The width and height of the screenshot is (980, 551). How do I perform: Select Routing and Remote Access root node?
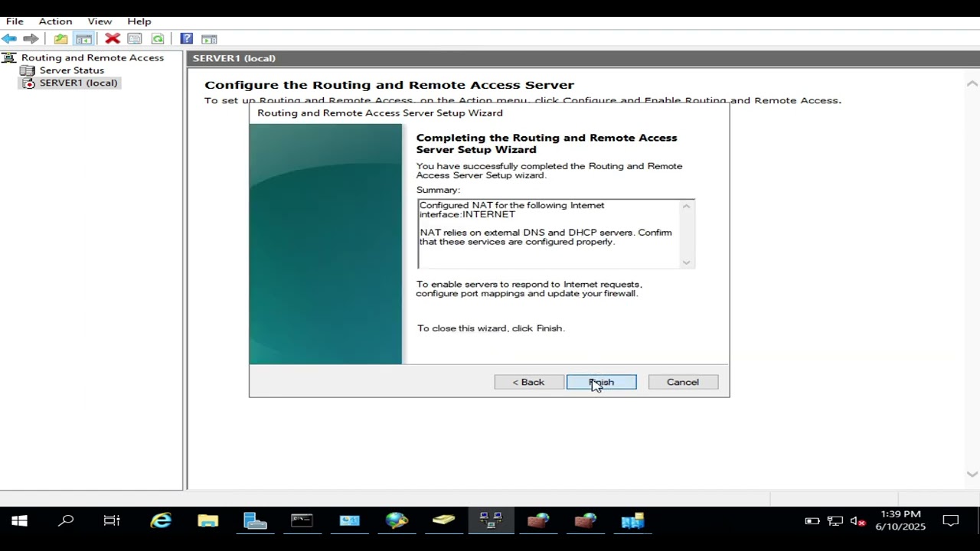93,57
